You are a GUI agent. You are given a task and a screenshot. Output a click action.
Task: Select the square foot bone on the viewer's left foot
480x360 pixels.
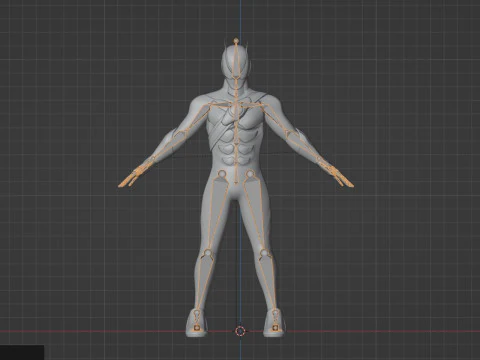point(197,328)
